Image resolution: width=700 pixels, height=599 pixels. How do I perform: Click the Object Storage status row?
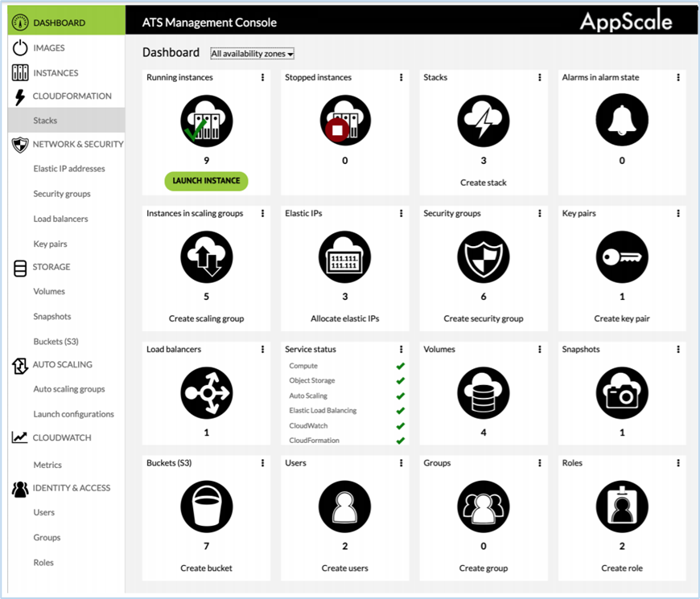tap(347, 380)
